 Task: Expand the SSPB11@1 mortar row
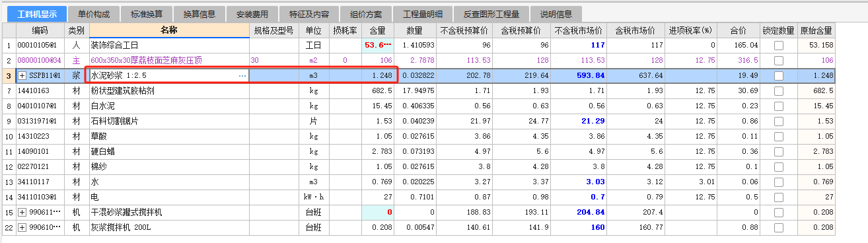[22, 76]
